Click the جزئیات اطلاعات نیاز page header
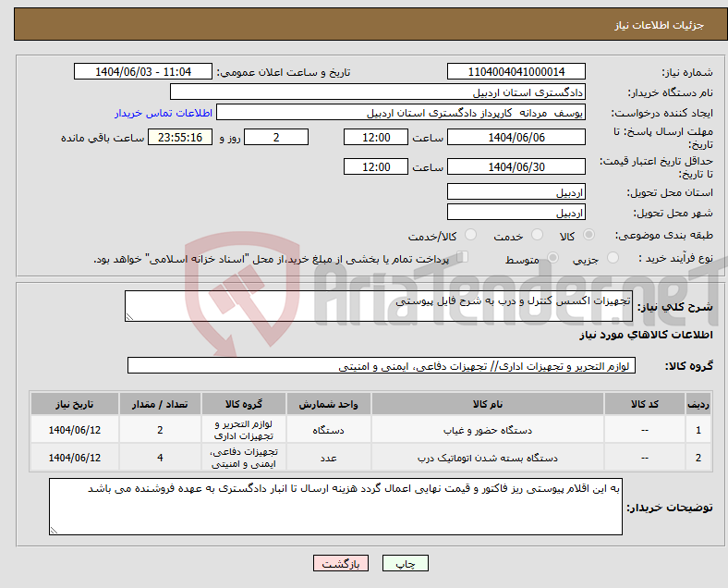Viewport: 728px width, 588px height. (x=660, y=25)
